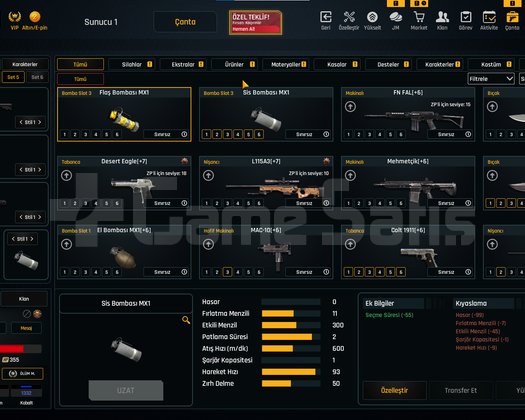525x420 pixels.
Task: Toggle set slot 1 on Mehmetçik[+6]
Action: click(x=348, y=203)
